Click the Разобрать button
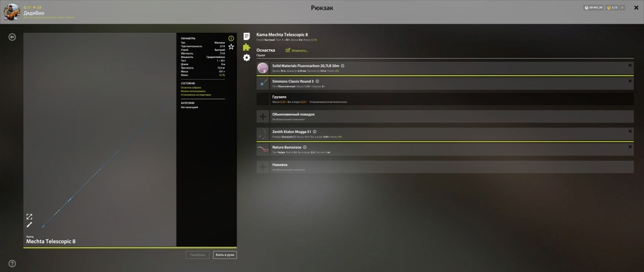Viewport: 644px width, 272px height. [198, 255]
